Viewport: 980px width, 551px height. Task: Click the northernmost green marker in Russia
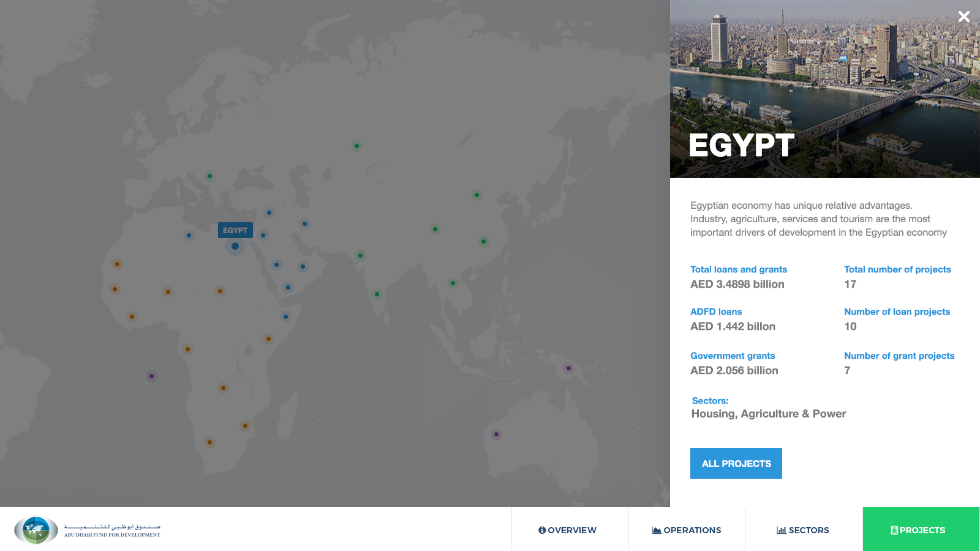[x=356, y=146]
